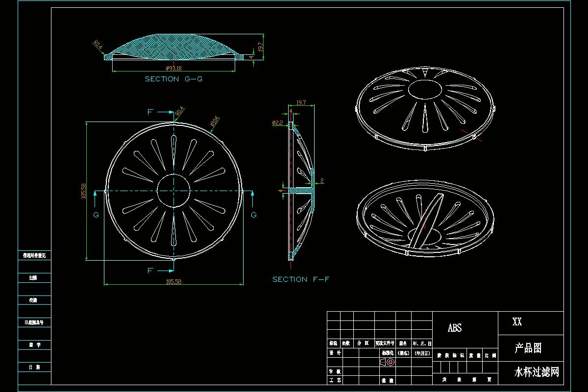Select the Ø93.18 diameter dimension
Image resolution: width=588 pixels, height=392 pixels.
tap(173, 68)
